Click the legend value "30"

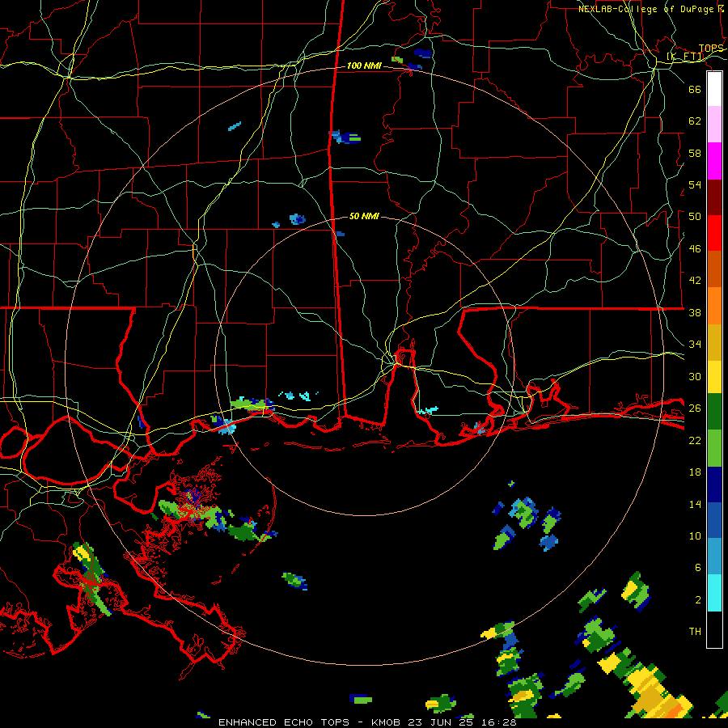point(695,376)
